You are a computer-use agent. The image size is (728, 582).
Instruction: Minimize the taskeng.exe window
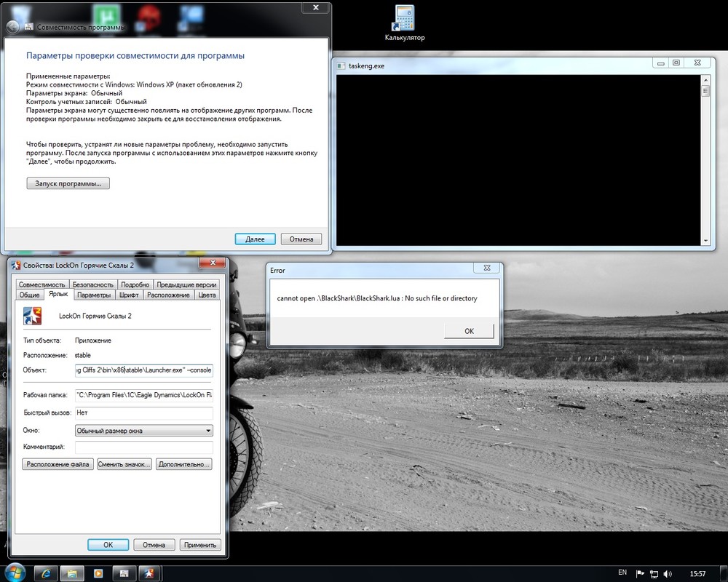(661, 63)
